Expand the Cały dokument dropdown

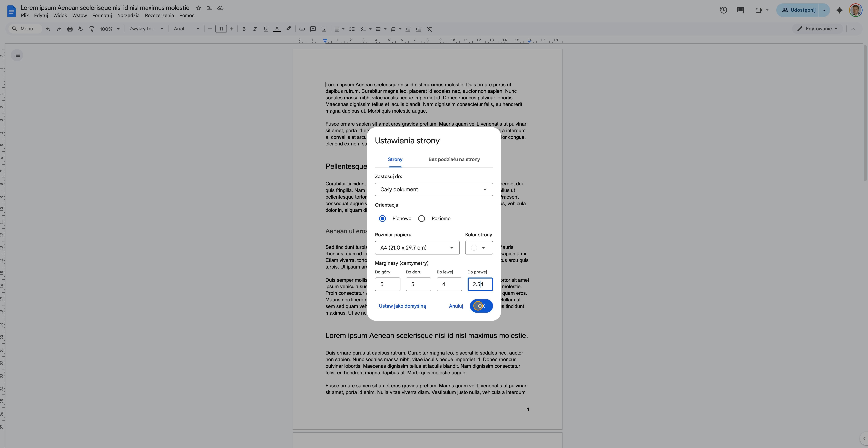tap(434, 189)
